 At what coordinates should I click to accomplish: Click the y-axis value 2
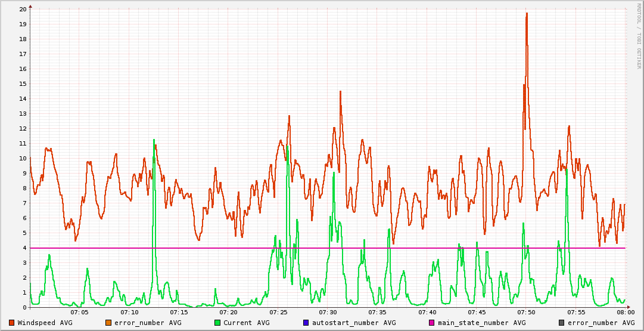click(x=24, y=277)
